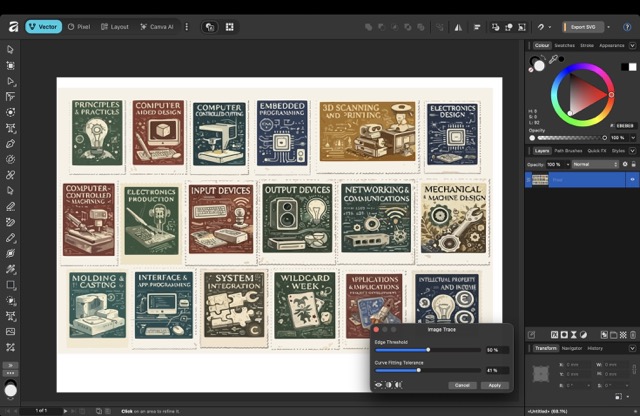640x416 pixels.
Task: Select the Rectangle shape tool
Action: (x=10, y=285)
